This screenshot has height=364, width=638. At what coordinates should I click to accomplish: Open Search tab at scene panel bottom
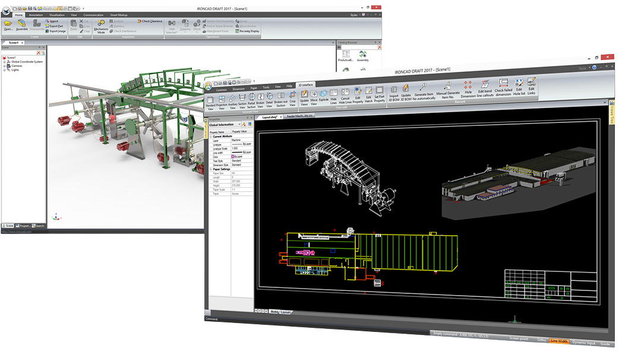pos(38,226)
